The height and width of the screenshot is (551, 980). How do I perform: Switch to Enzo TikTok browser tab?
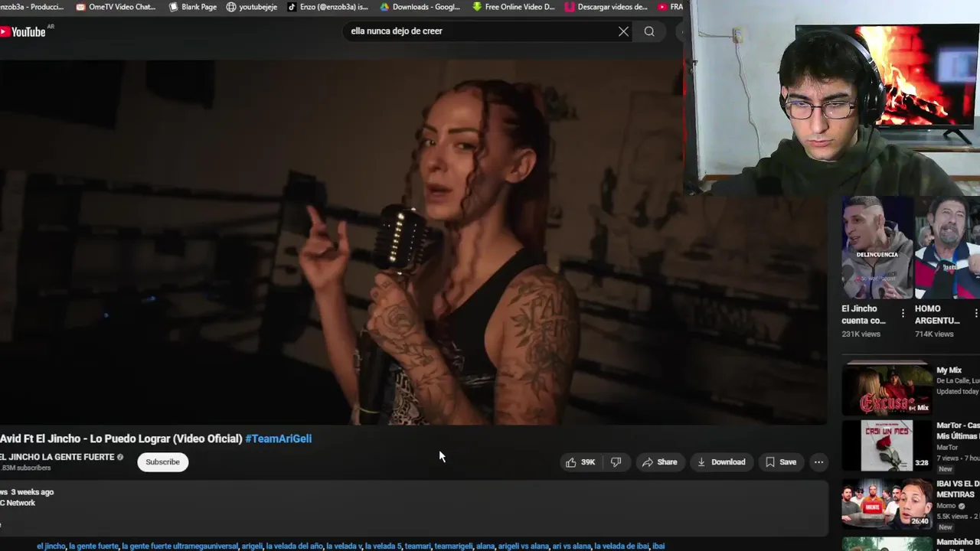(x=328, y=7)
